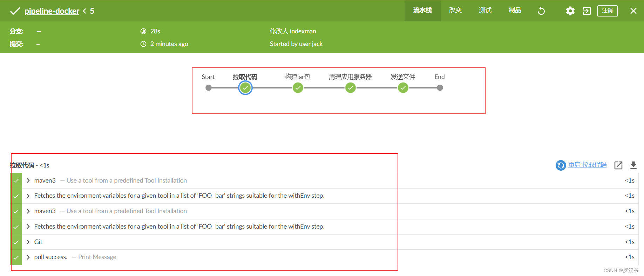Go to classic view exit icon
The height and width of the screenshot is (276, 644).
(587, 11)
